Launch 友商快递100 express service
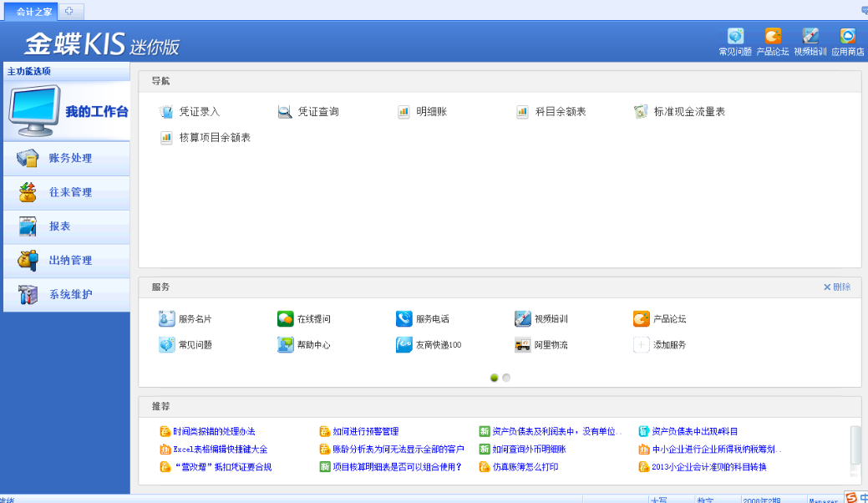Viewport: 868px width, 503px height. click(x=404, y=345)
